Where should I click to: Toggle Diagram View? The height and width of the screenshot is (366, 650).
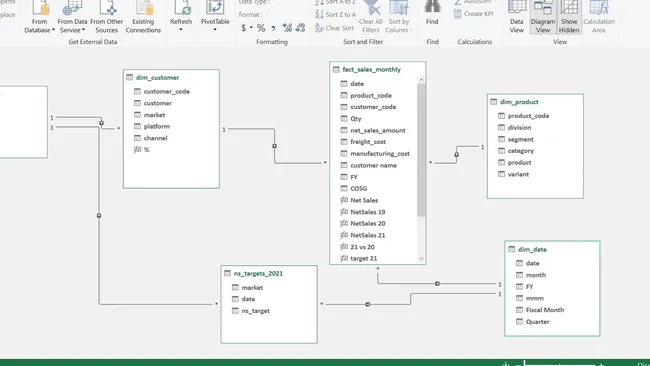click(x=543, y=17)
